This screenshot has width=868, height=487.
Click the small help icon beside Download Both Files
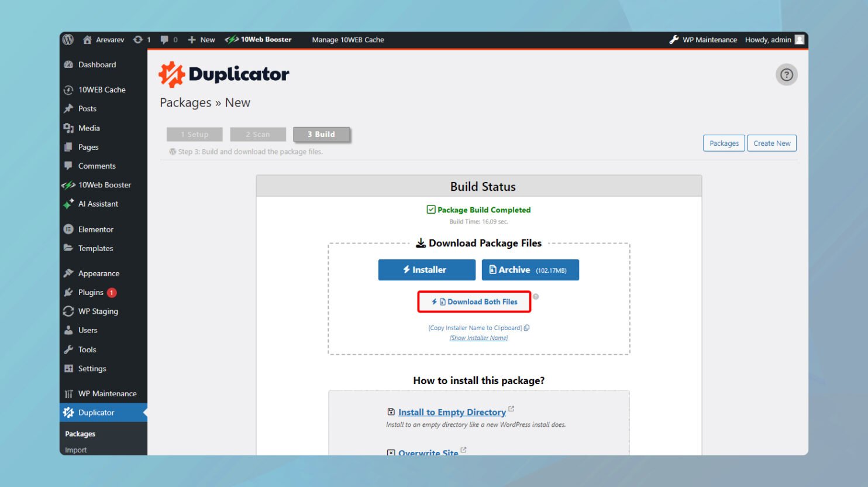point(536,297)
